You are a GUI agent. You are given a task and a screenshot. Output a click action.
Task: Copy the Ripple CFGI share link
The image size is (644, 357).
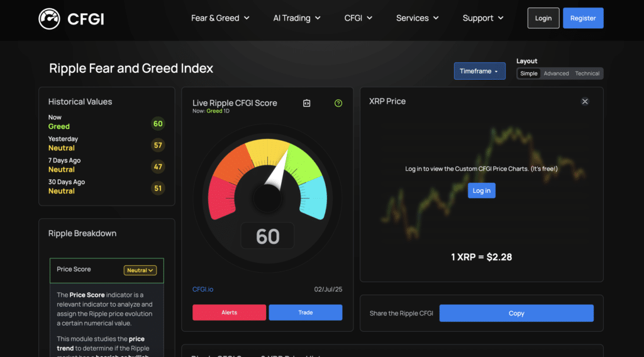coord(516,313)
